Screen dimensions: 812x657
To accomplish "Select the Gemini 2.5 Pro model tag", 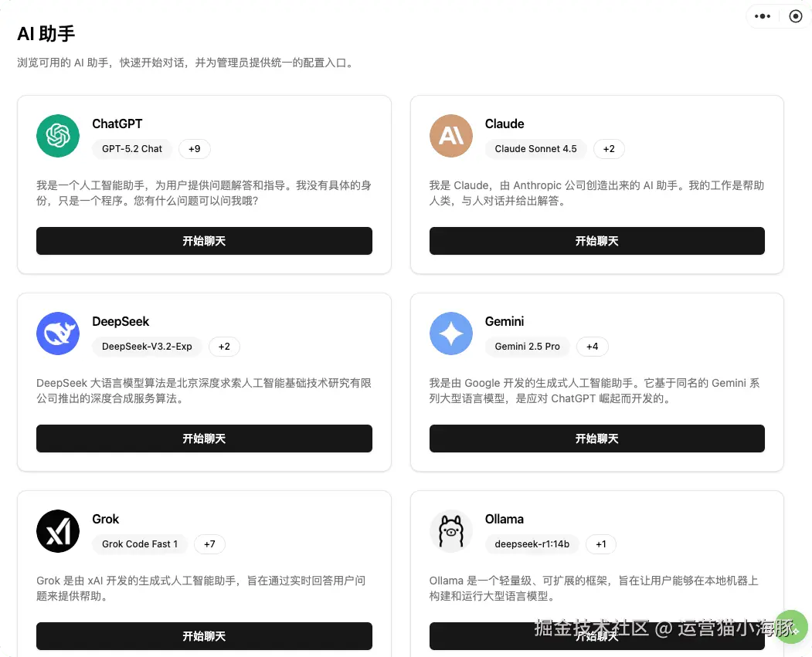I will (527, 347).
